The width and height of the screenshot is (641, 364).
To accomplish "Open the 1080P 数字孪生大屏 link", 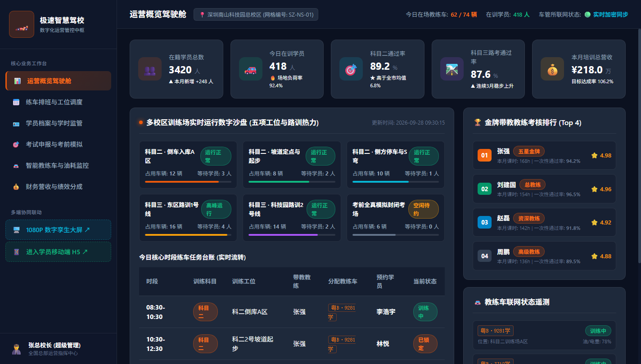I will pos(59,229).
